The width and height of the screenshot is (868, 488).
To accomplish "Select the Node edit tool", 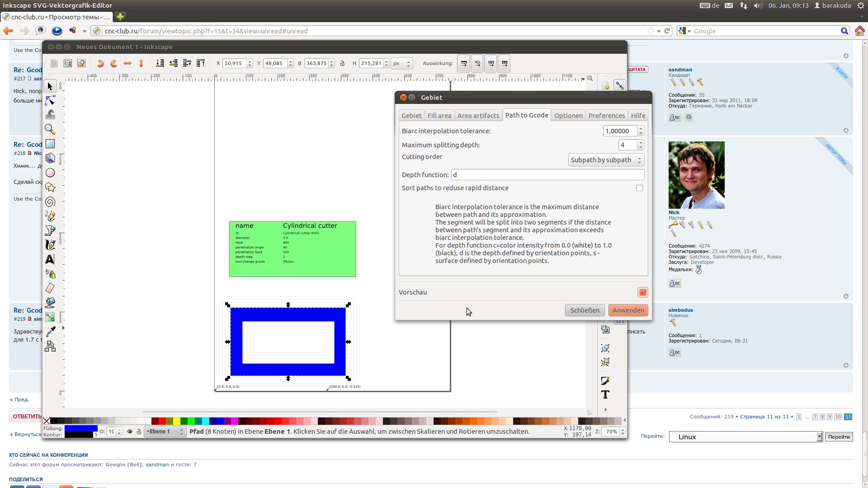I will [x=50, y=100].
